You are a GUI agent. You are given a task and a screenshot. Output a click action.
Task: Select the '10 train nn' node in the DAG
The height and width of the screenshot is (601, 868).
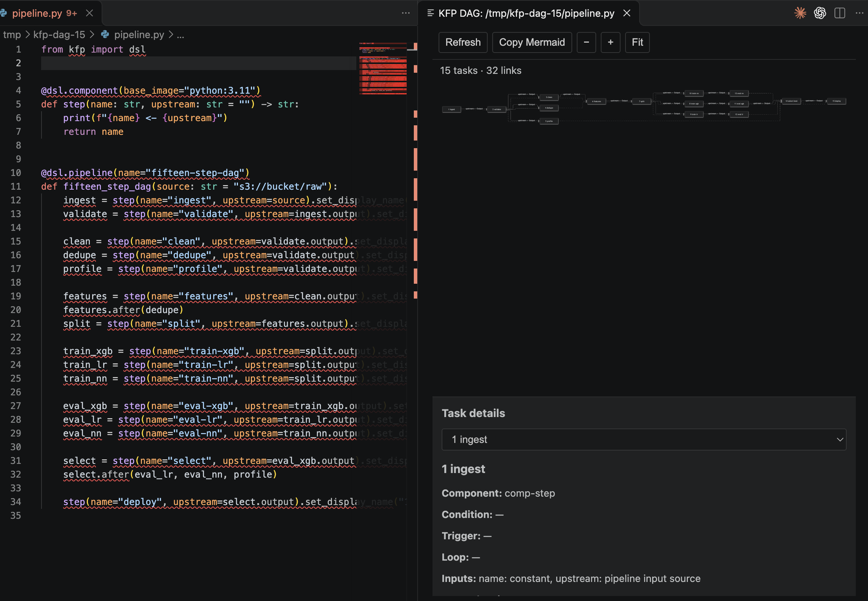(694, 93)
